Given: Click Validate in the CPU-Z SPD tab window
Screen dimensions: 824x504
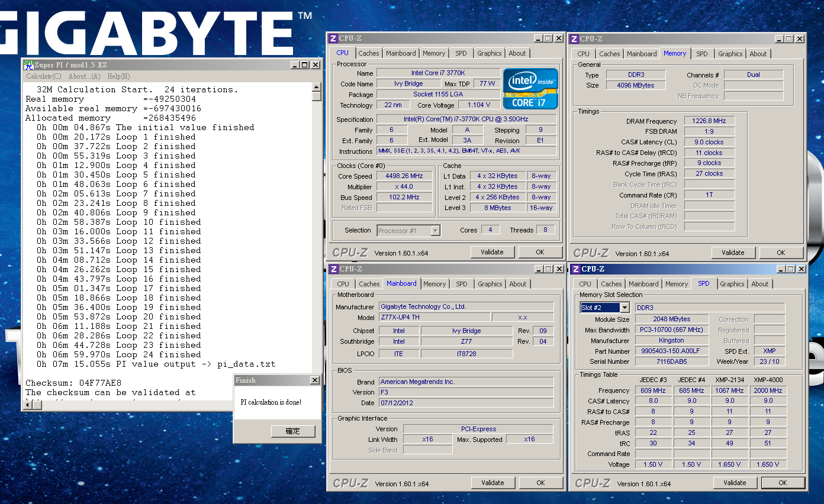Looking at the screenshot, I should coord(735,483).
